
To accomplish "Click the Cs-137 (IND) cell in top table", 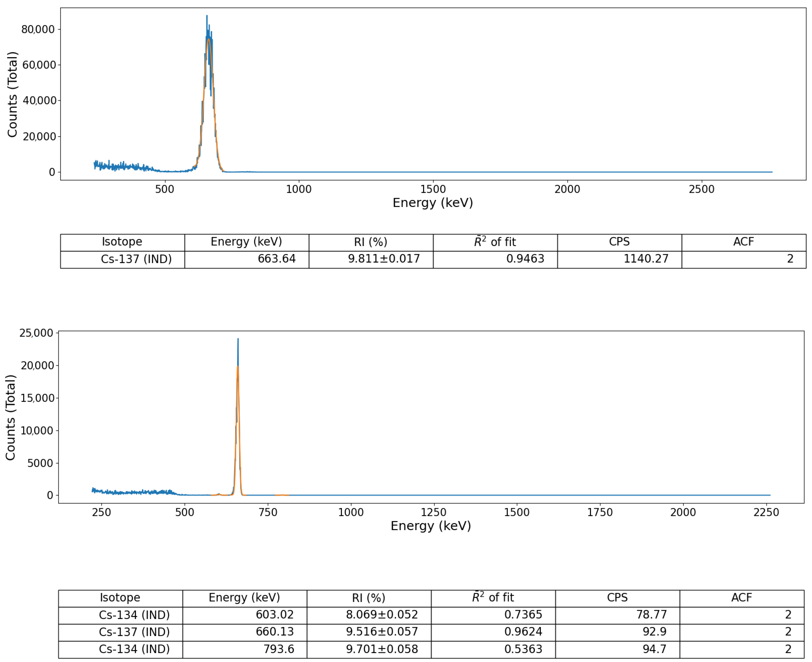I will 136,259.
